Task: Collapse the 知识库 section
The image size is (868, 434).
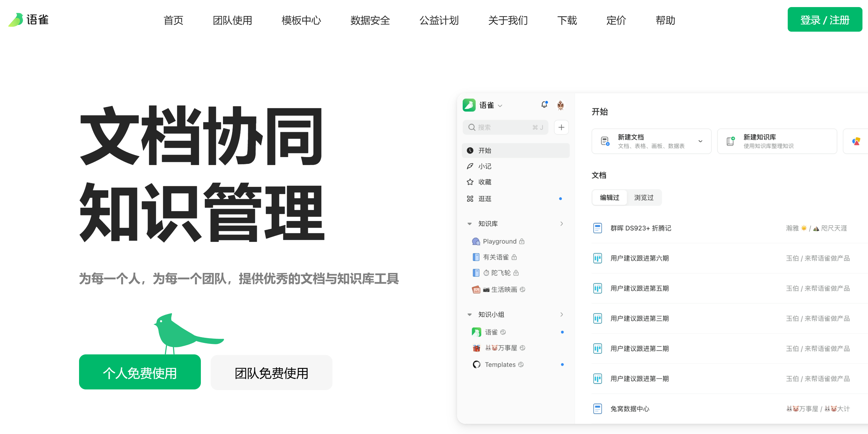Action: click(x=470, y=223)
